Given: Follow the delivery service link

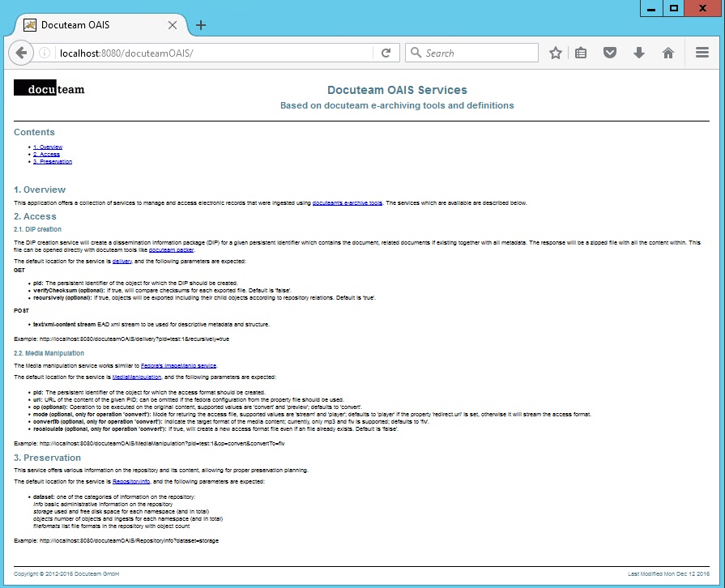Looking at the screenshot, I should (122, 261).
